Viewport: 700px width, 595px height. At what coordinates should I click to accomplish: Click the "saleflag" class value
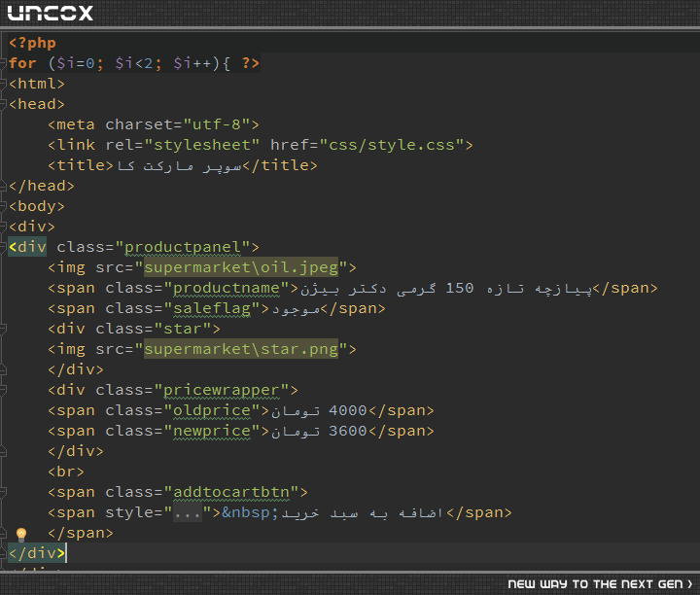point(212,309)
